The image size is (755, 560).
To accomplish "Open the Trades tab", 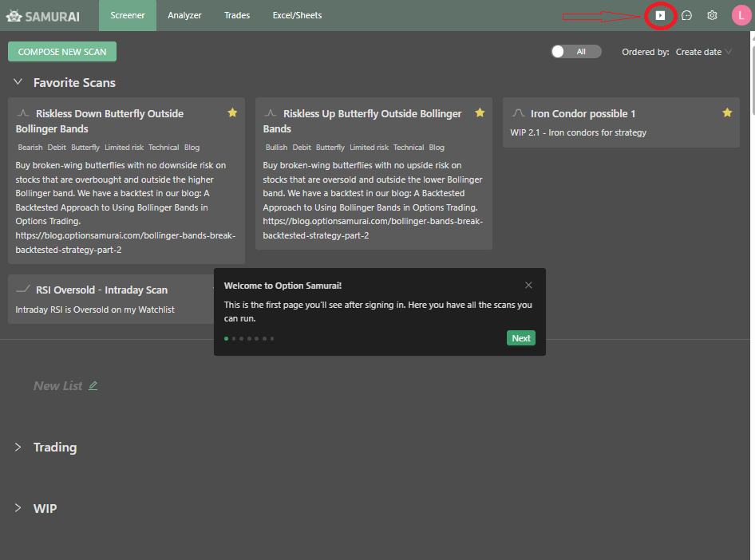I will [x=237, y=15].
